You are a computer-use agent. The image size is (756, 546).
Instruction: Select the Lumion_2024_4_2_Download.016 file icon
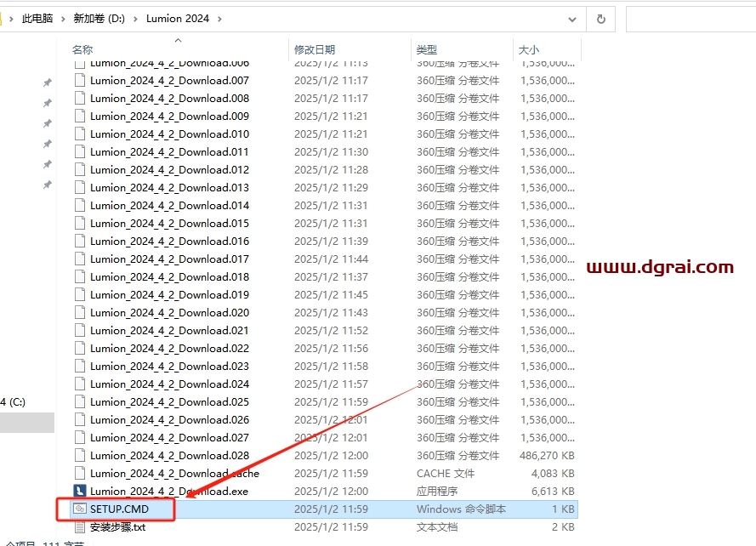pyautogui.click(x=80, y=241)
